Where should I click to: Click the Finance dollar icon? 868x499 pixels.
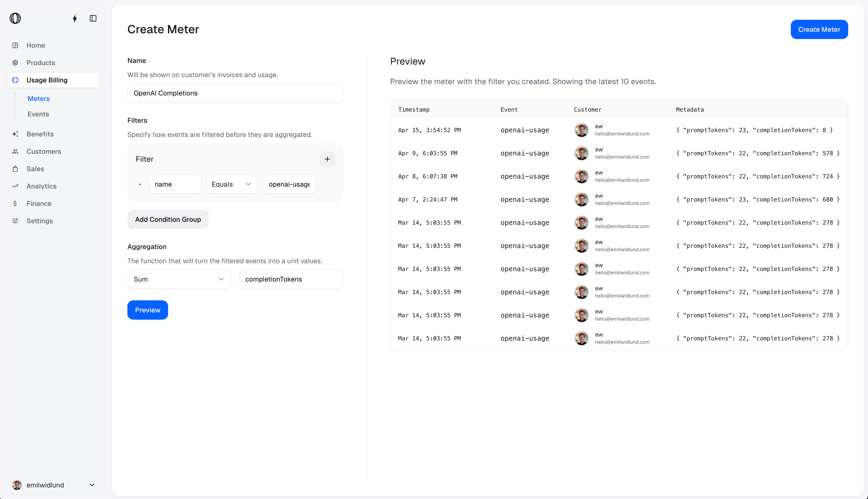pyautogui.click(x=15, y=203)
